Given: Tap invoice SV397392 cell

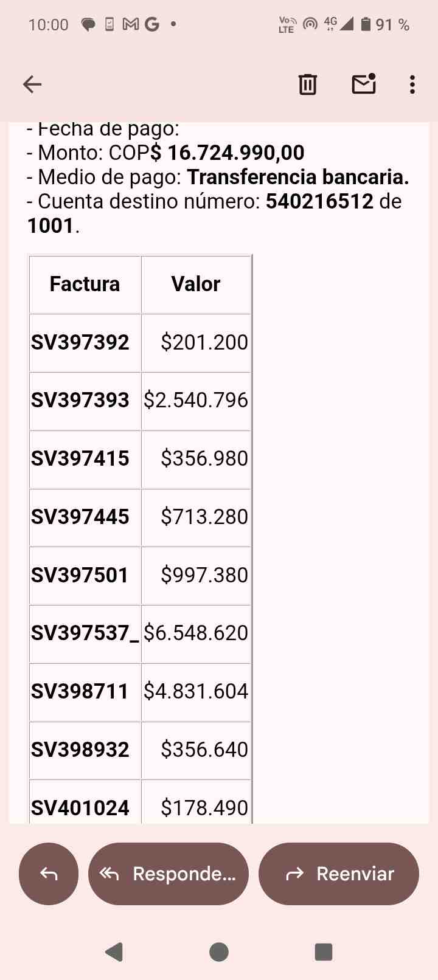Looking at the screenshot, I should (x=85, y=343).
